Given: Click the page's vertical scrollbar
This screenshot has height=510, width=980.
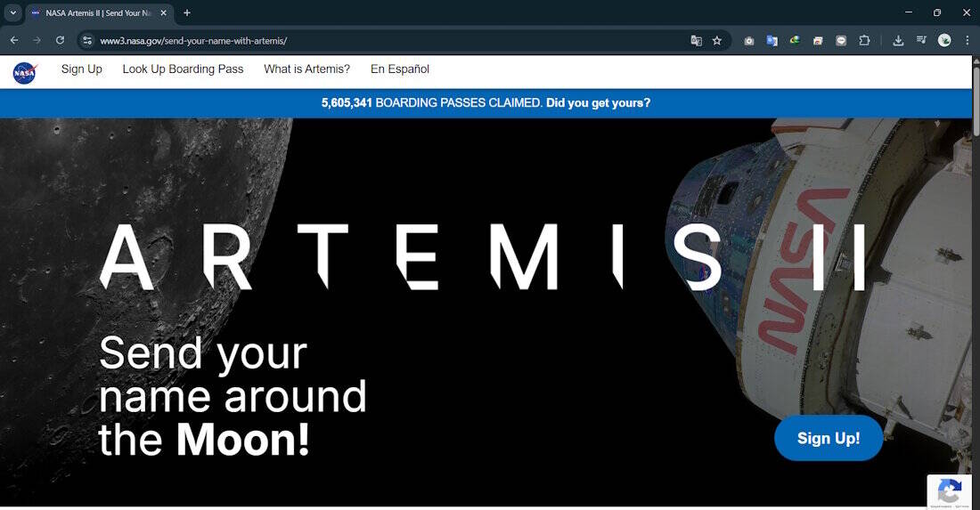Looking at the screenshot, I should click(x=976, y=95).
